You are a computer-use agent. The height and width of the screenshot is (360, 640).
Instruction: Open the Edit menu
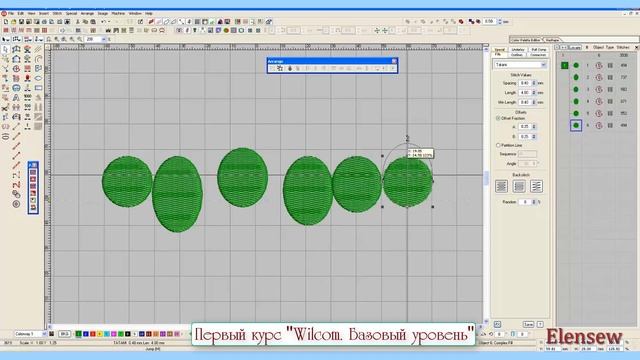[21, 13]
